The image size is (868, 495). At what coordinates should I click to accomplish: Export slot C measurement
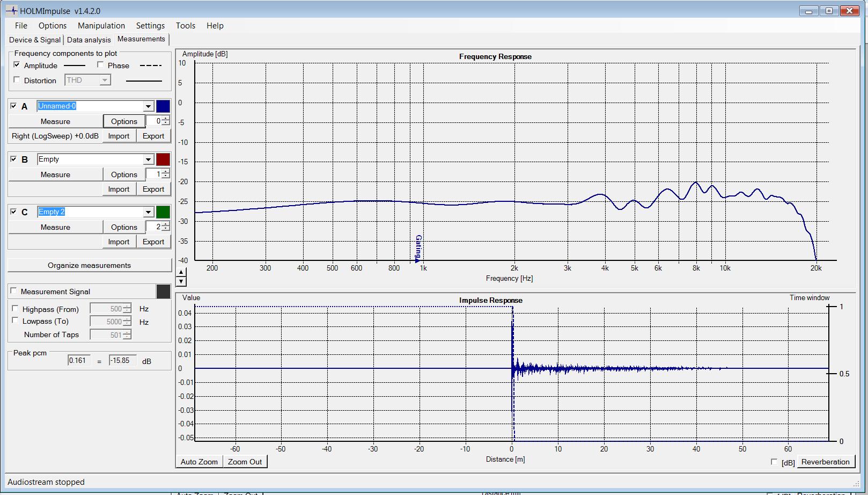click(x=153, y=242)
